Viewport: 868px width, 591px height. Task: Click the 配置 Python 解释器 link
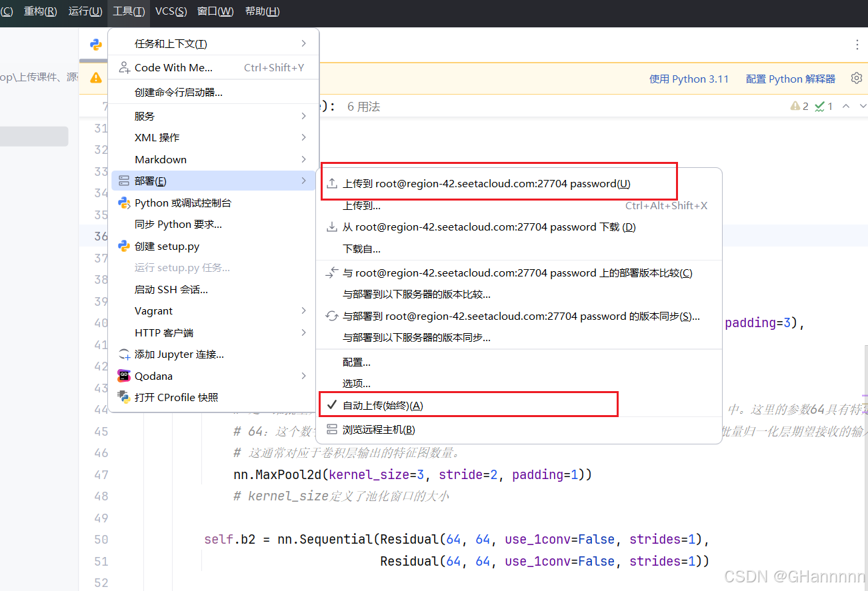tap(790, 78)
